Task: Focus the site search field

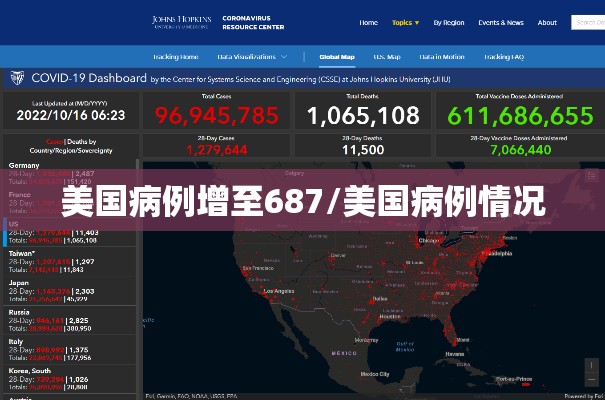Action: [588, 22]
